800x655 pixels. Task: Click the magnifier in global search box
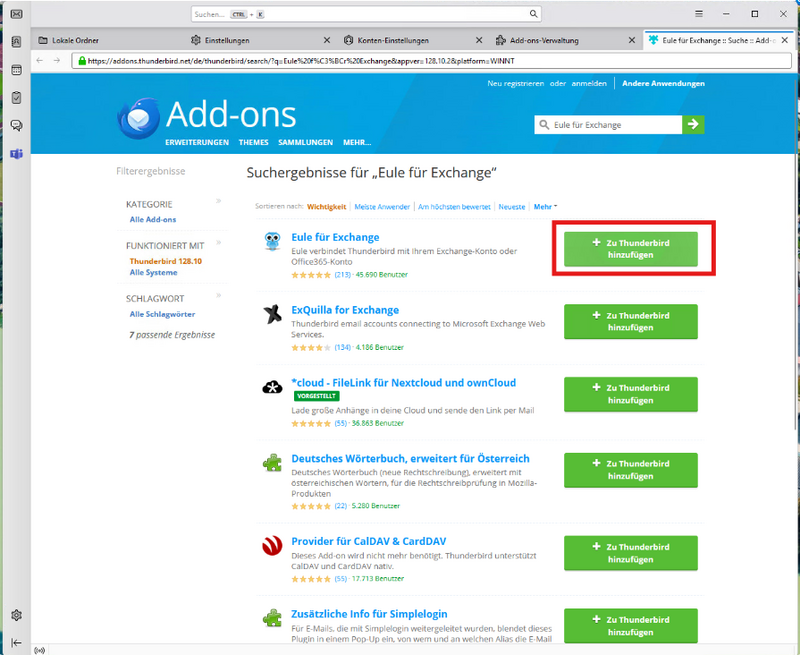[x=533, y=14]
